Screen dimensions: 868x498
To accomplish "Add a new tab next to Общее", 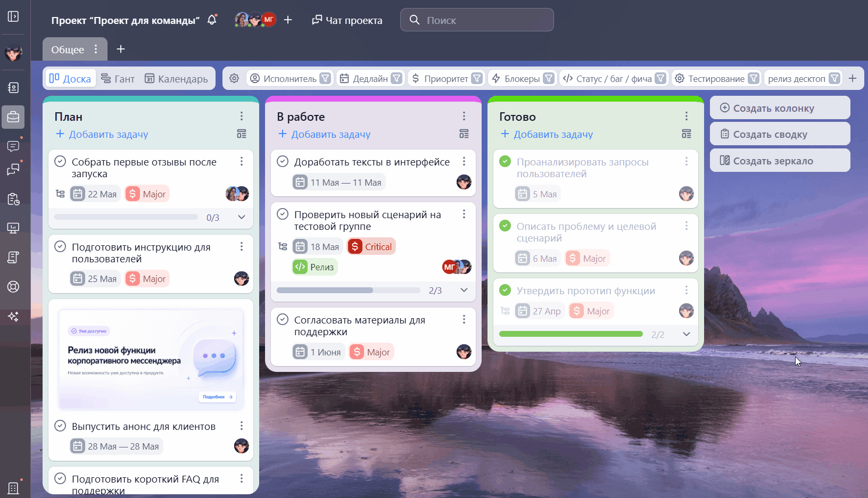I will [x=121, y=49].
